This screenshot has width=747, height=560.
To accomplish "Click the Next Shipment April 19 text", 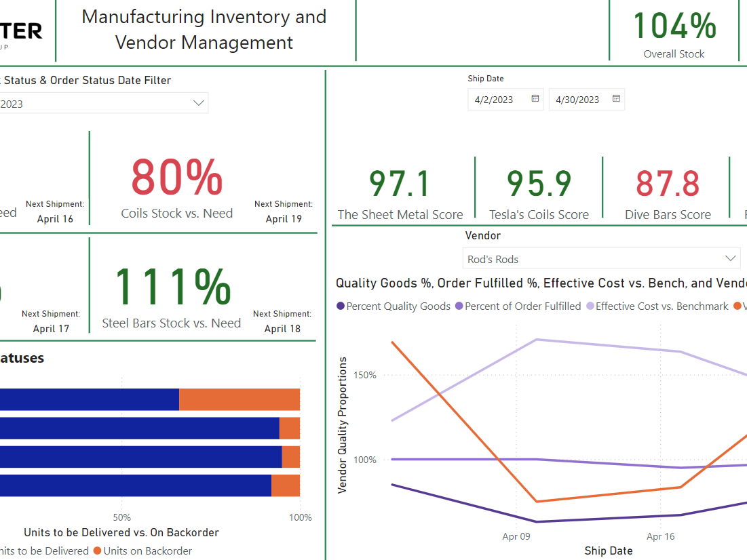I will (284, 212).
